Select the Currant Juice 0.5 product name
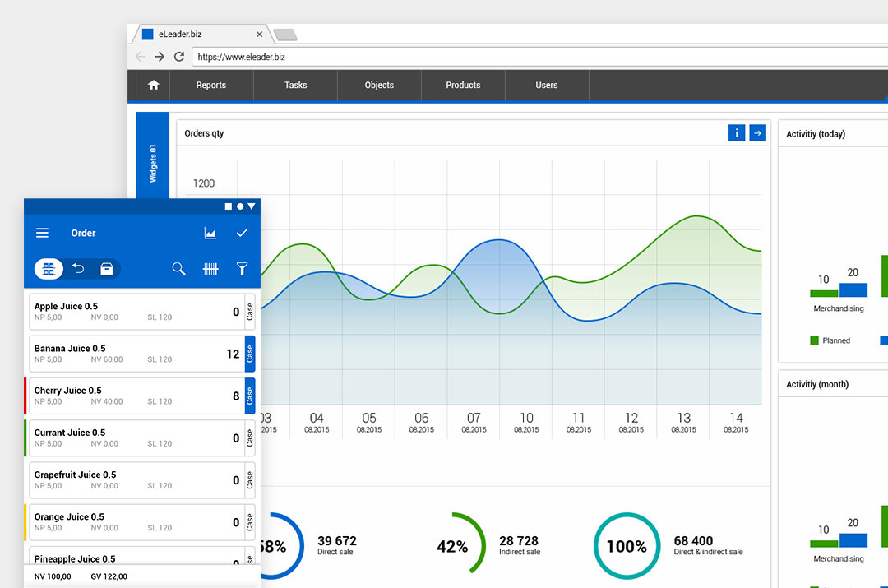The width and height of the screenshot is (888, 588). pyautogui.click(x=70, y=433)
